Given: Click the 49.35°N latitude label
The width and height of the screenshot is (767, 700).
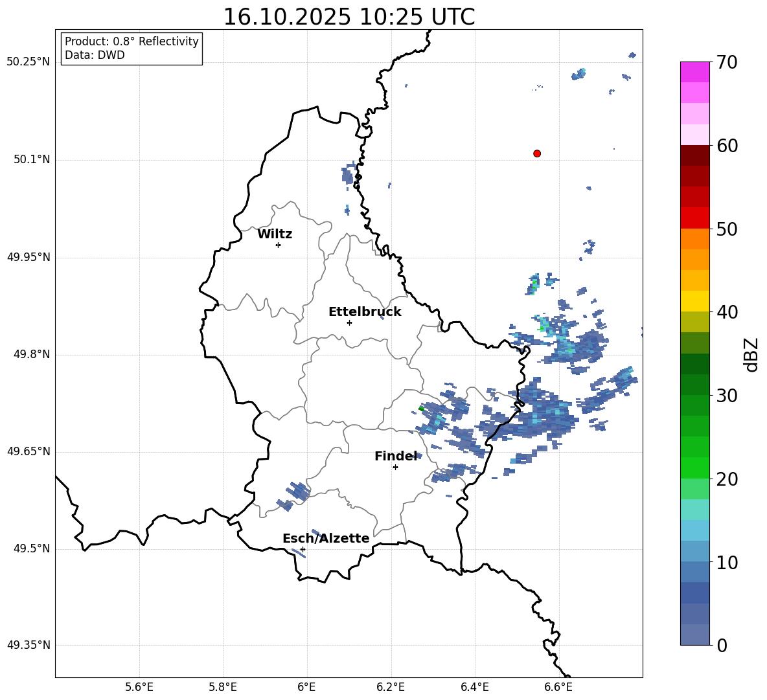Looking at the screenshot, I should point(29,645).
